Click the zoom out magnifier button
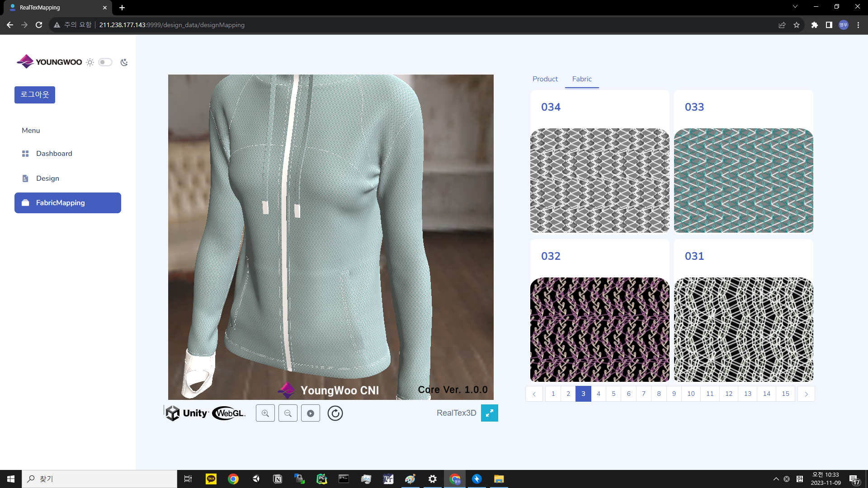This screenshot has height=488, width=868. point(288,413)
